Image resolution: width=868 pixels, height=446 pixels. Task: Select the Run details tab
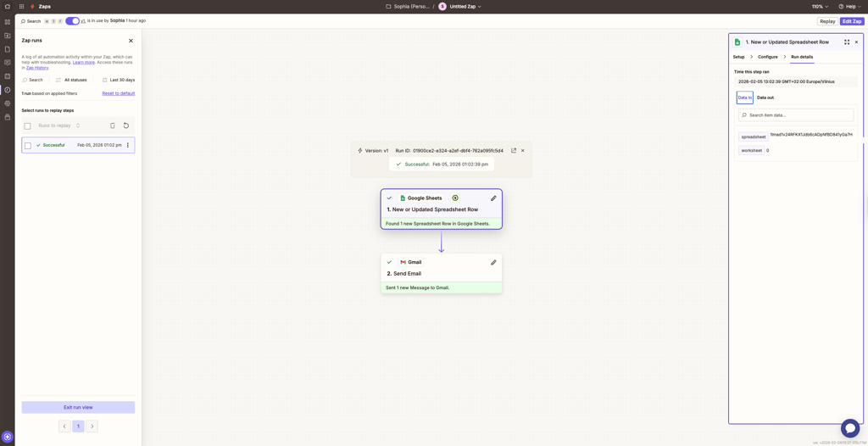[802, 57]
